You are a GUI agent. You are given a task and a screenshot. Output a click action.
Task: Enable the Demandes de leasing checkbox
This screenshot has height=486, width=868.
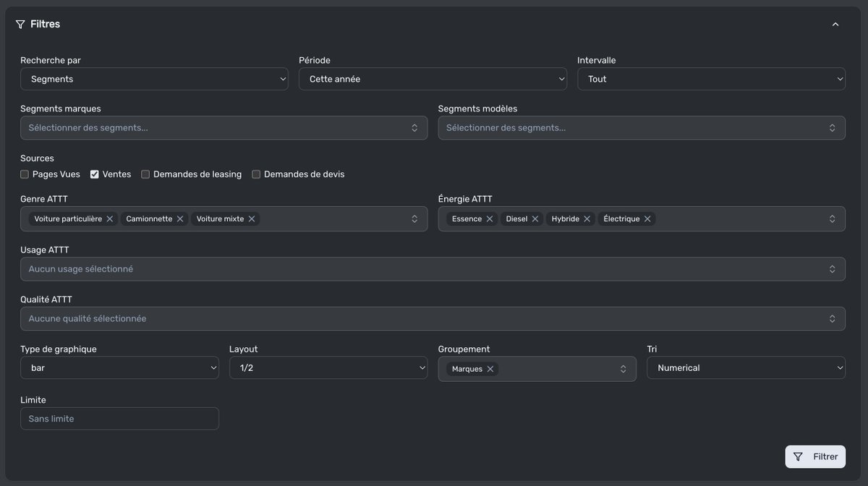coord(145,174)
